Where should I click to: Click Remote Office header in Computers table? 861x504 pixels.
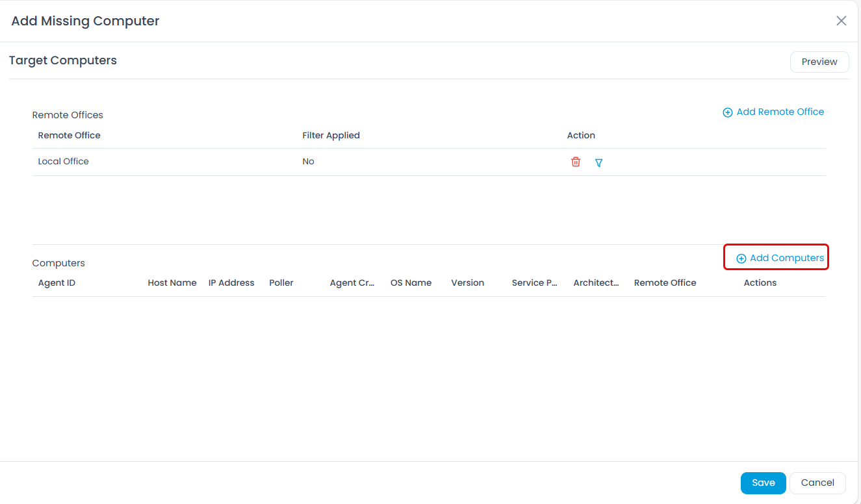(665, 283)
